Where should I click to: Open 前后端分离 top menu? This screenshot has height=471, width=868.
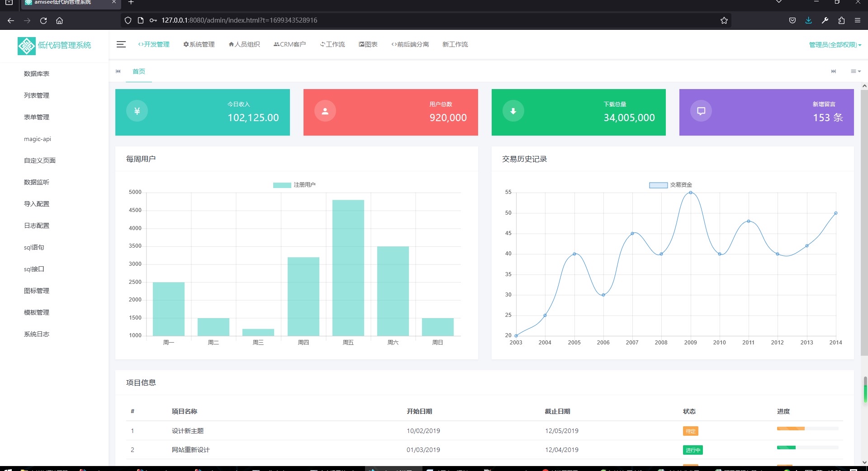click(x=410, y=44)
